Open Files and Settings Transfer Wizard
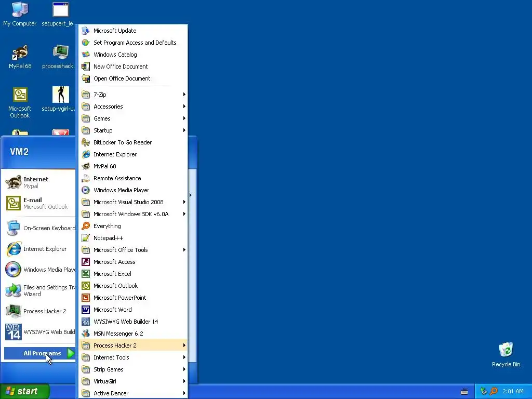The image size is (532, 399). (x=39, y=290)
